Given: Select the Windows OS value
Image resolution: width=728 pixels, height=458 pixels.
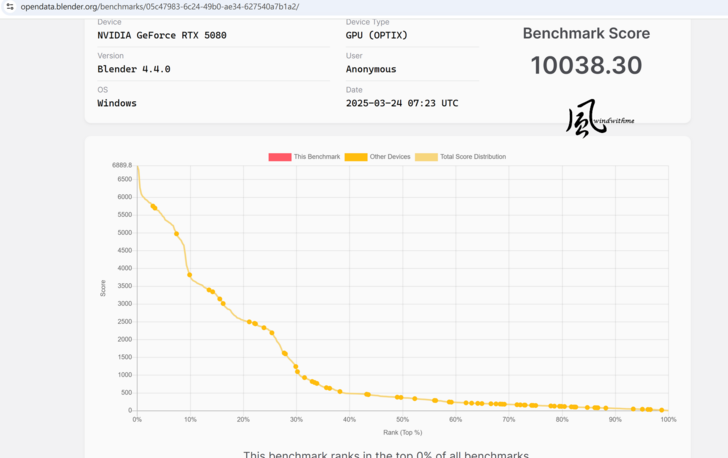Looking at the screenshot, I should pyautogui.click(x=117, y=103).
